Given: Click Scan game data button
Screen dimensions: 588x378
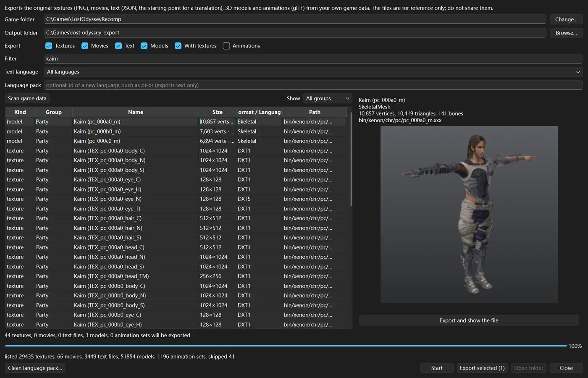Looking at the screenshot, I should 27,98.
